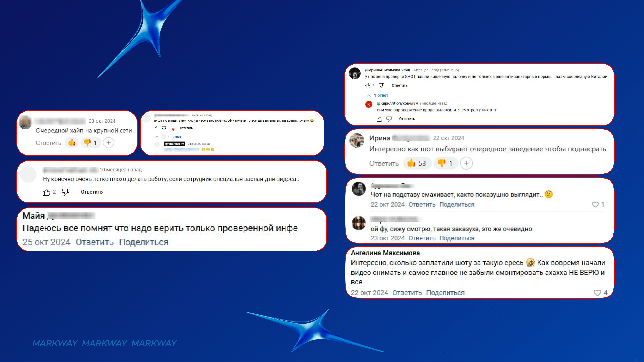
Task: Add reaction plus on 'Очередной хайп' comment
Action: point(109,143)
